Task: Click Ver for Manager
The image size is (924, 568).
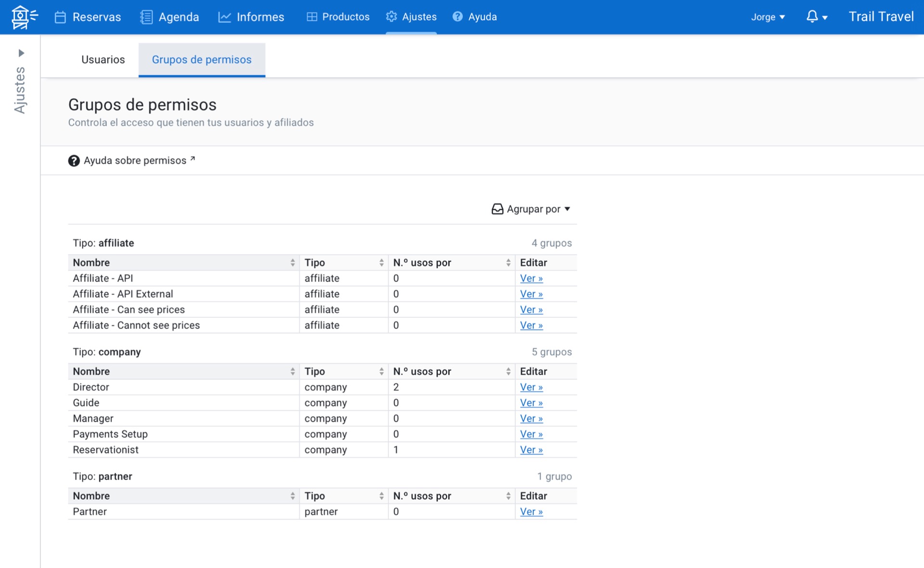Action: [x=531, y=418]
